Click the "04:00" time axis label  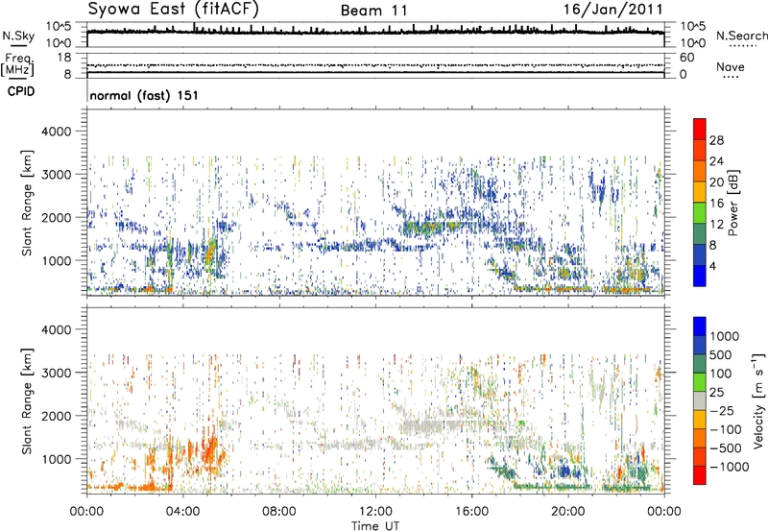point(182,512)
